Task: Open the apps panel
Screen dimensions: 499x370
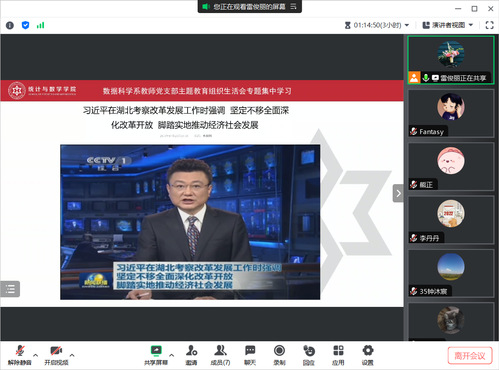Action: tap(338, 355)
